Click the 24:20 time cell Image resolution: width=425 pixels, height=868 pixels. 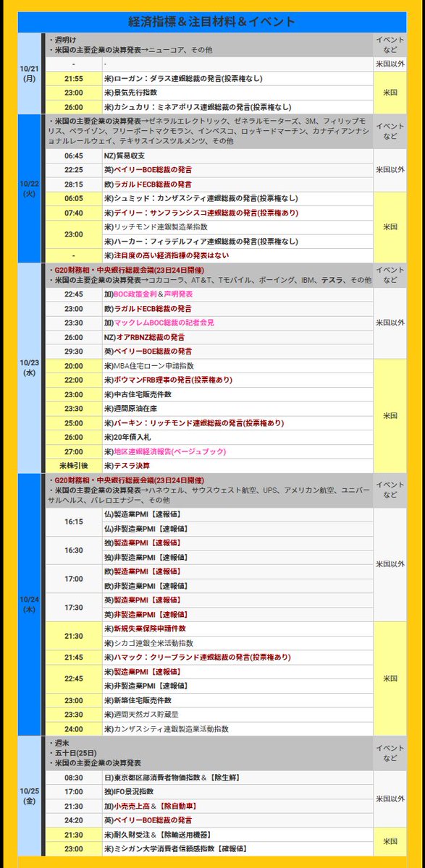coord(73,820)
